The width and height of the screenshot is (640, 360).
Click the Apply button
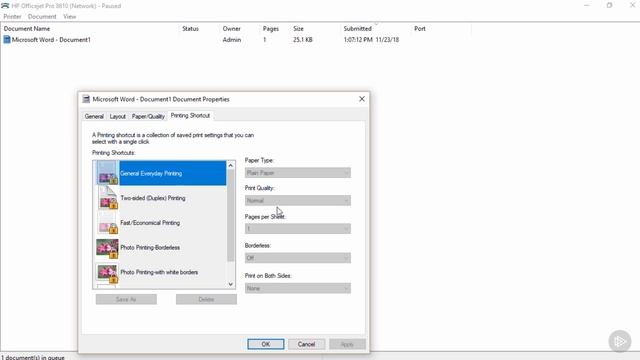[347, 344]
